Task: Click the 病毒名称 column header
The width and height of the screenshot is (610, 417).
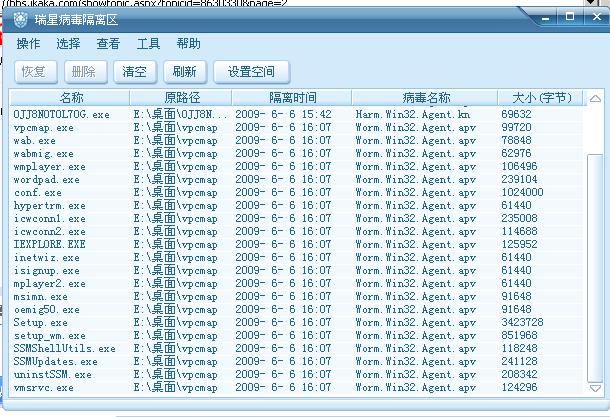Action: (427, 98)
